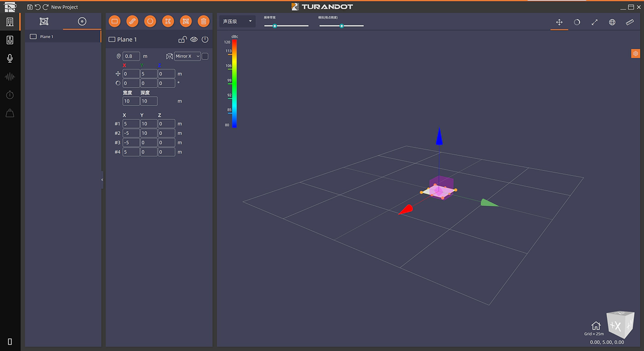This screenshot has width=644, height=351.
Task: Enable the Mirror X checkbox
Action: [205, 56]
